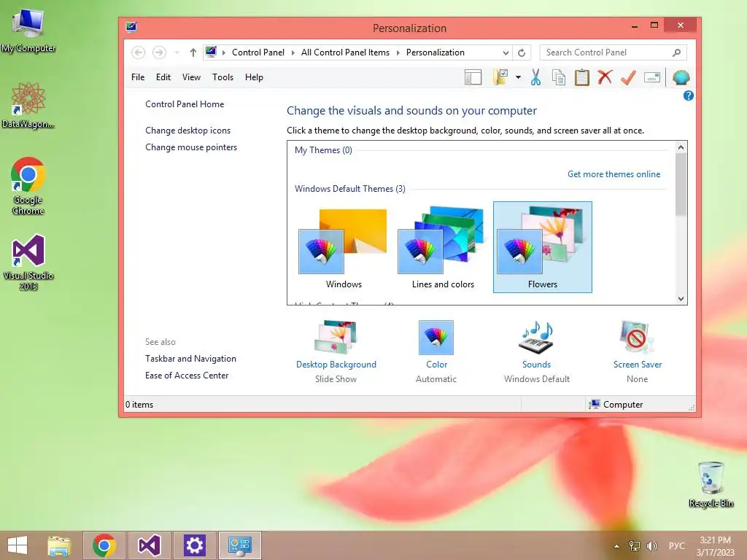Expand the chevron after Control Panel breadcrumb
The height and width of the screenshot is (560, 747).
293,52
